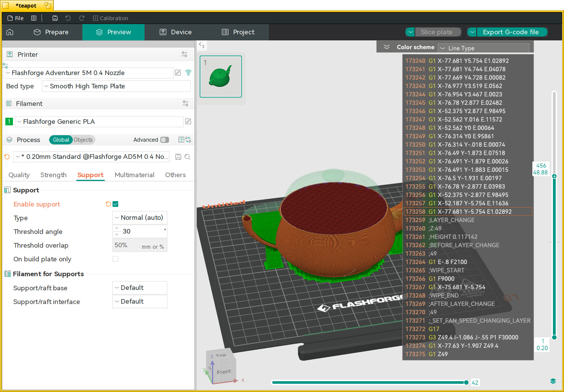Edit the Flashforge Generic PLA filament preset

188,121
